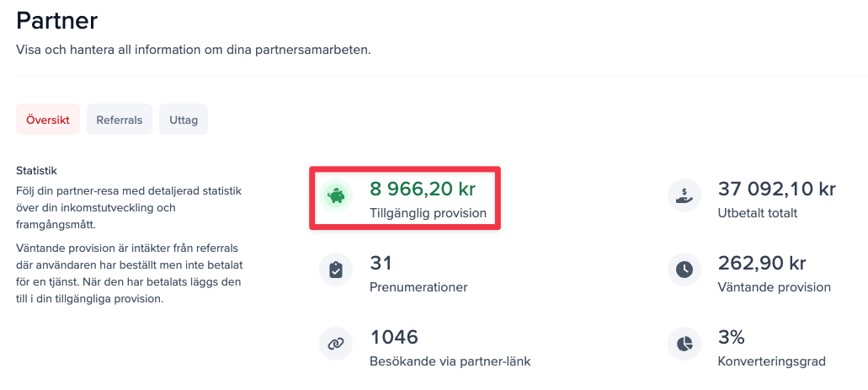The width and height of the screenshot is (868, 390).
Task: Click the Utbetalt totalt label
Action: click(757, 213)
